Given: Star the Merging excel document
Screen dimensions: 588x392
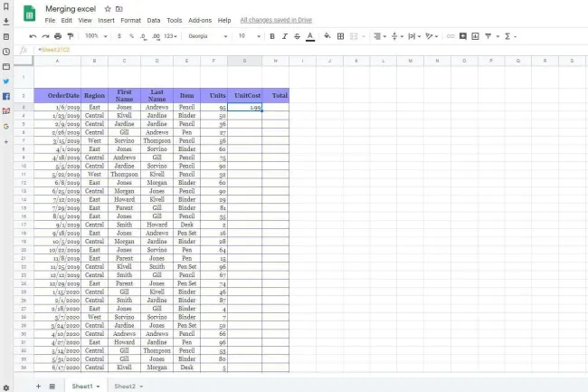Looking at the screenshot, I should [108, 9].
